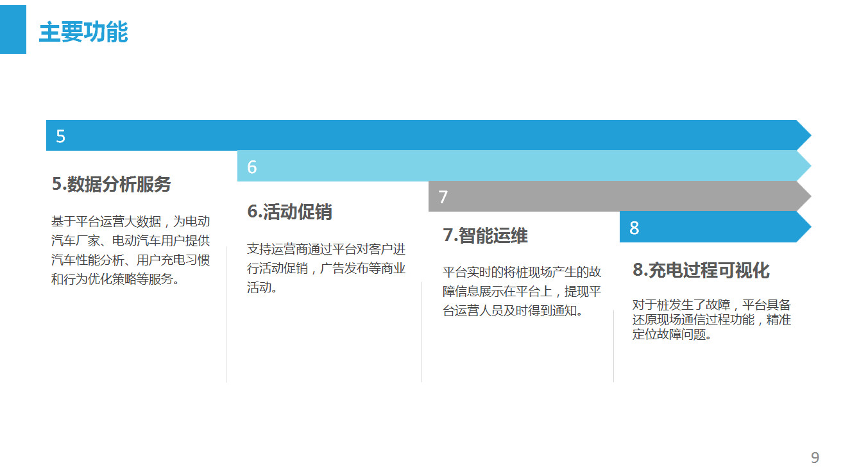
Task: Select the paragraph starting with 基于平台运营大数据
Action: click(x=131, y=250)
